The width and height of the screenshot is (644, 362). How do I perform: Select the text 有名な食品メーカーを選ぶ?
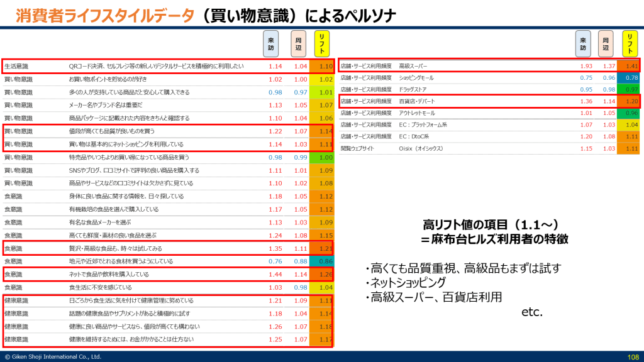100,222
